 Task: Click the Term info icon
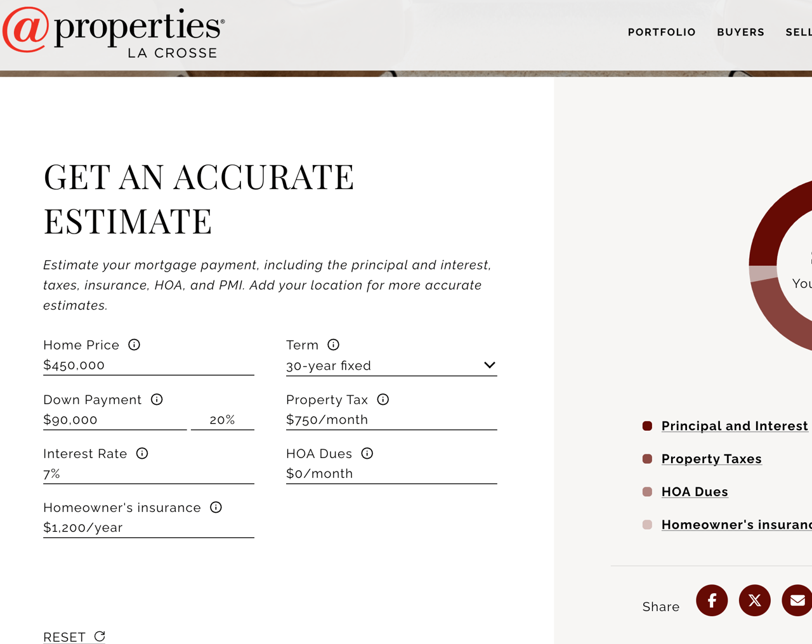click(333, 345)
